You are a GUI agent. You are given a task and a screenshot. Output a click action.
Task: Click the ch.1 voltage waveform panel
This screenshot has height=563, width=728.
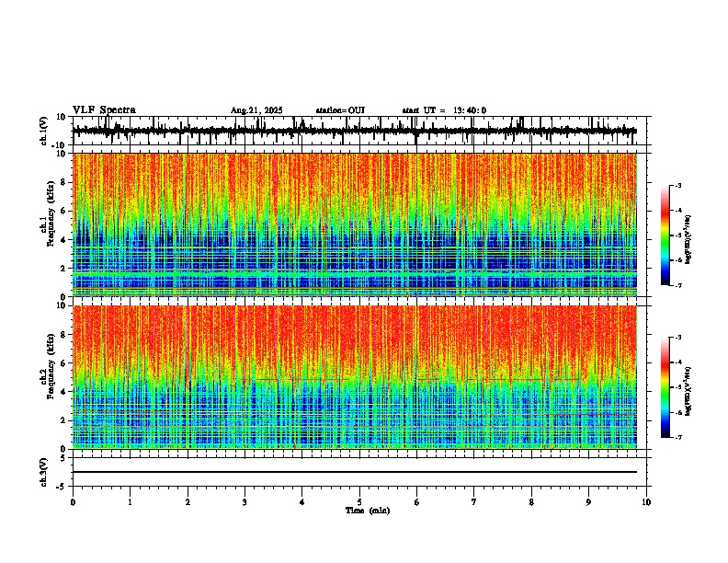(359, 131)
